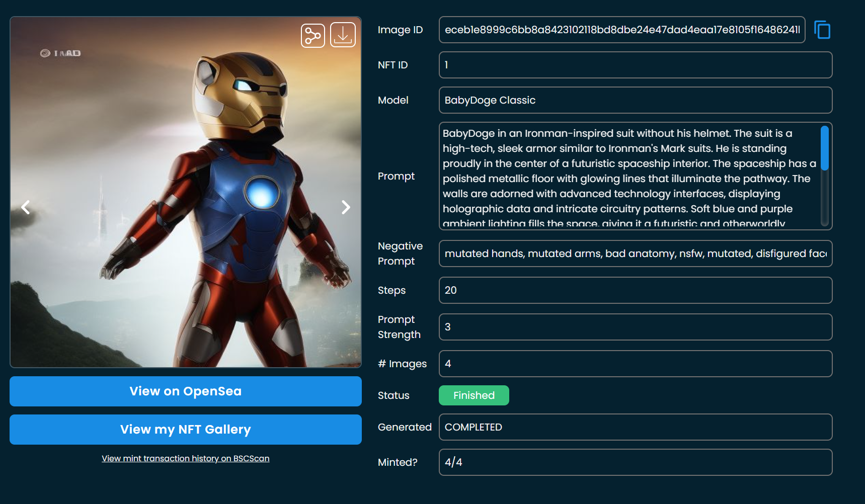
Task: Click the Minted? label
Action: 398,462
